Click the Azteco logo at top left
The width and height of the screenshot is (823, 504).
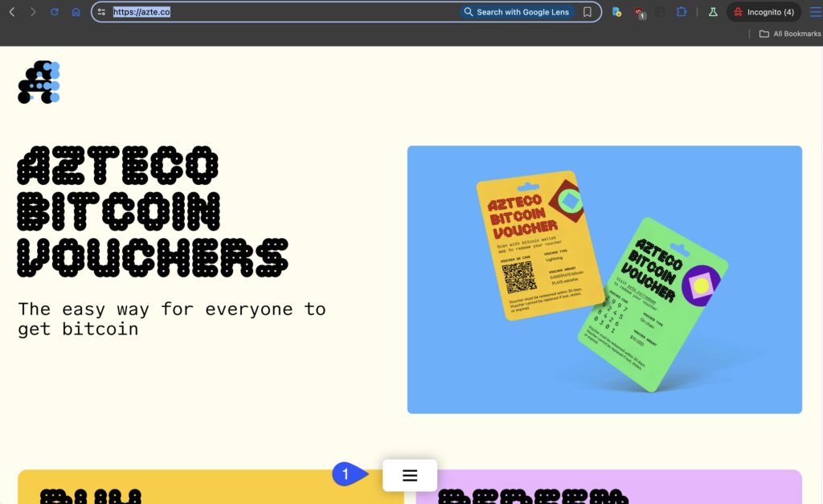coord(39,82)
